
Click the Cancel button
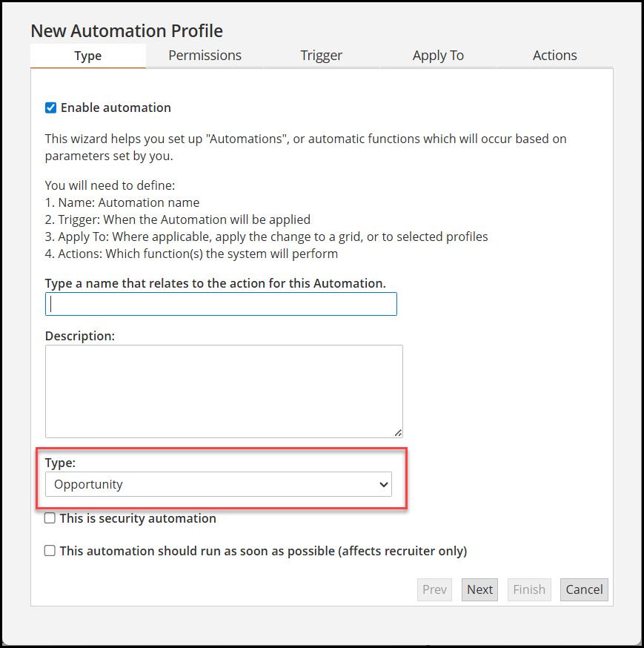(584, 589)
